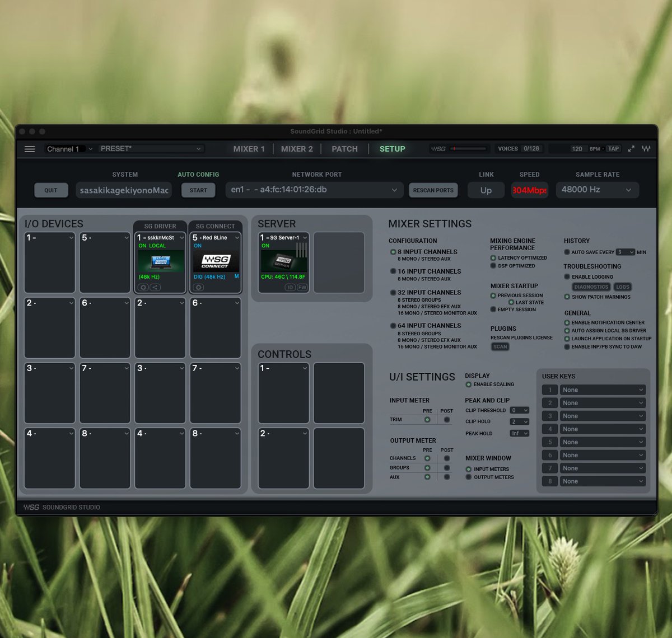
Task: Open SG Connect device gear settings
Action: (x=198, y=287)
